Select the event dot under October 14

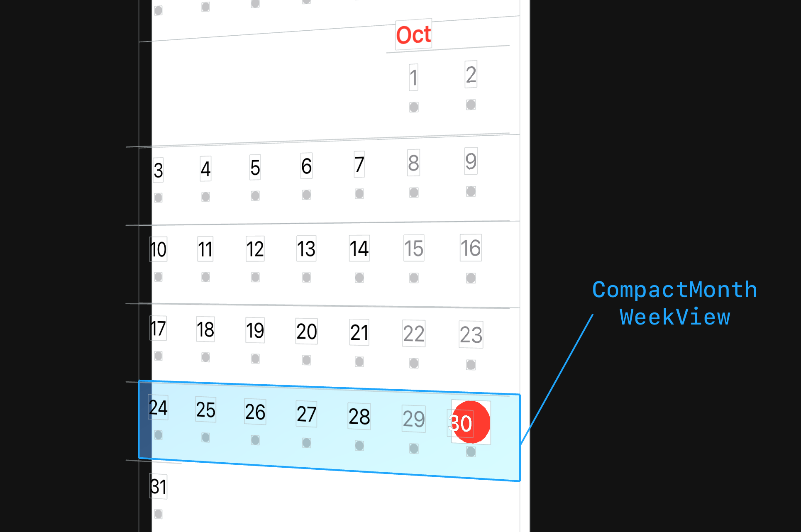pos(359,278)
